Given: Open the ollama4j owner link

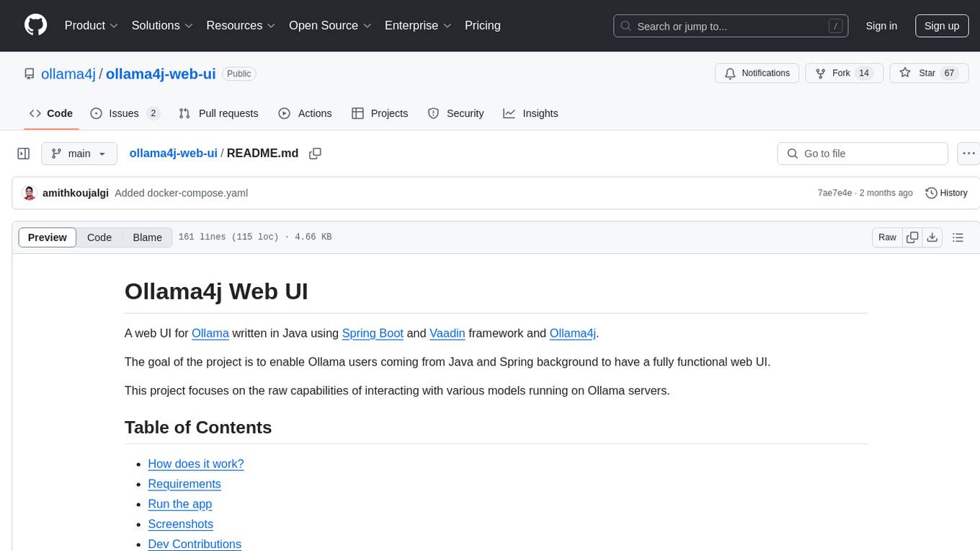Looking at the screenshot, I should pyautogui.click(x=68, y=74).
